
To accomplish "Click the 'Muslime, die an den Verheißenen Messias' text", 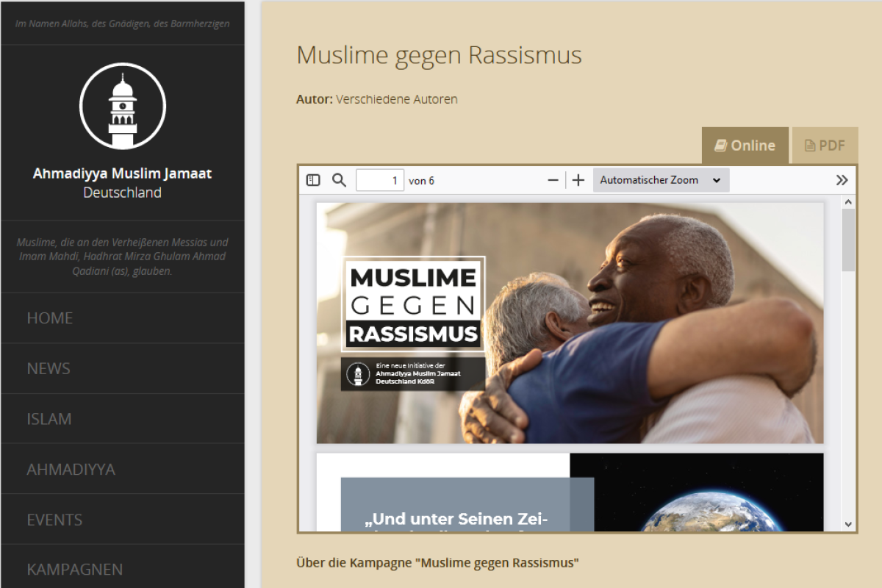I will coord(123,257).
